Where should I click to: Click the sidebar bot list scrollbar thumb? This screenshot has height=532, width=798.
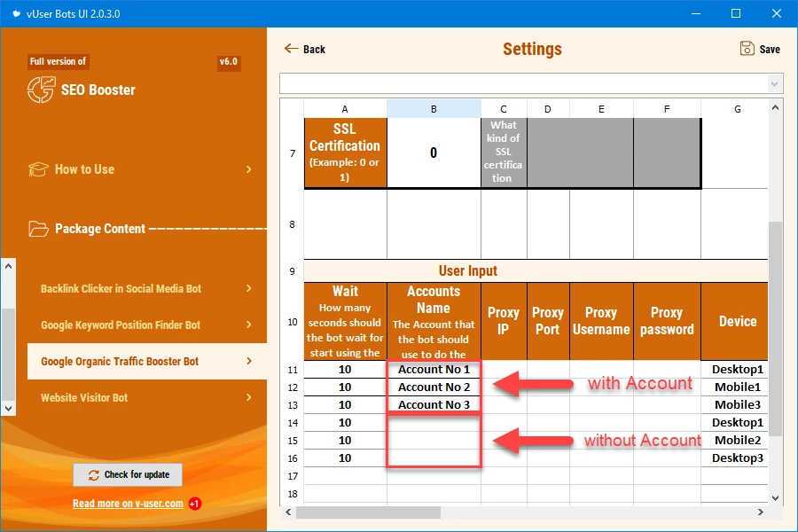pyautogui.click(x=8, y=355)
